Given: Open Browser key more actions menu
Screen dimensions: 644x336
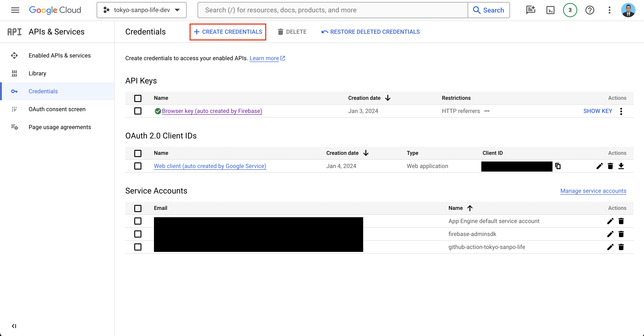Looking at the screenshot, I should (621, 111).
